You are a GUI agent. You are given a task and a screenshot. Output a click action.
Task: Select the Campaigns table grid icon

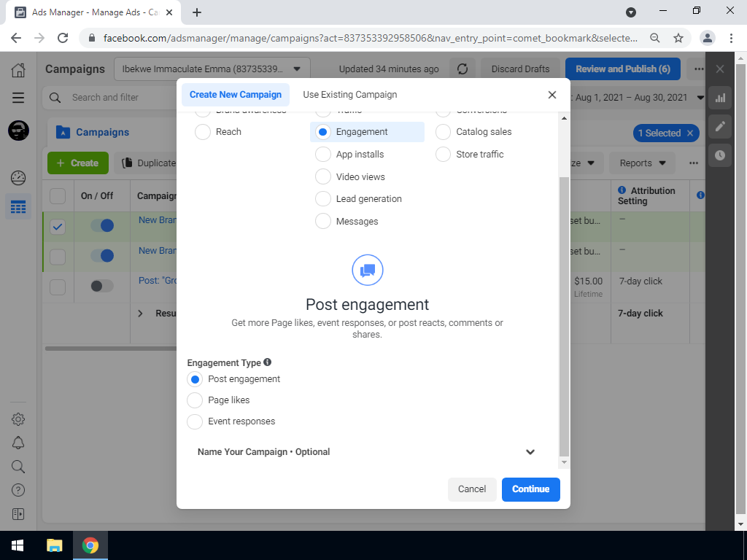click(18, 207)
